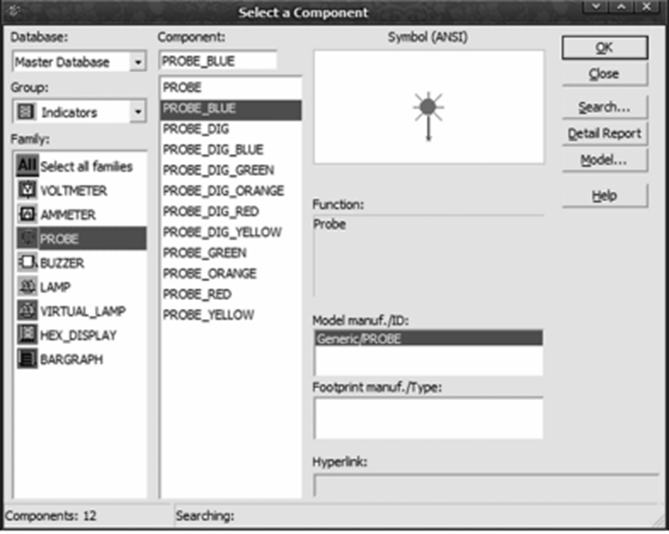Open Help for component selection
The height and width of the screenshot is (534, 669).
(605, 196)
